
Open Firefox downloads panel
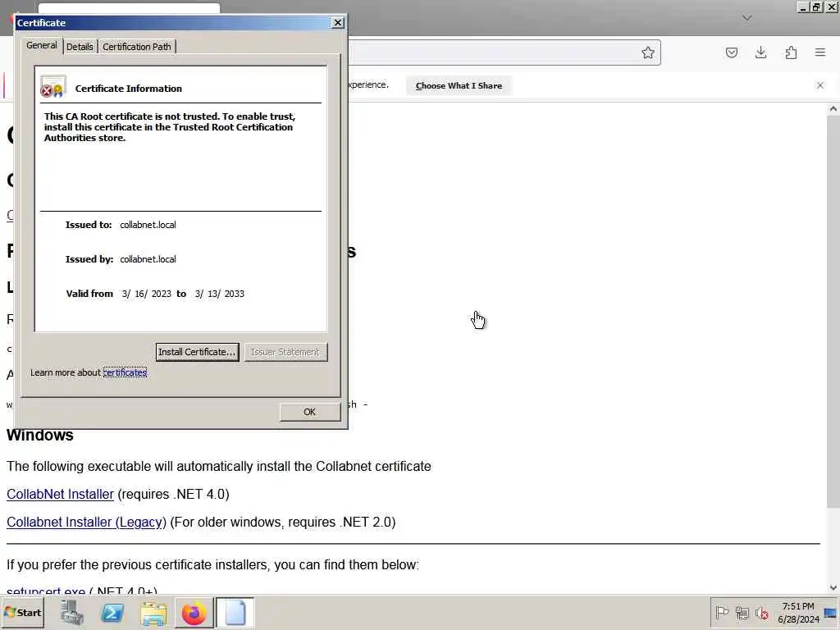(760, 52)
